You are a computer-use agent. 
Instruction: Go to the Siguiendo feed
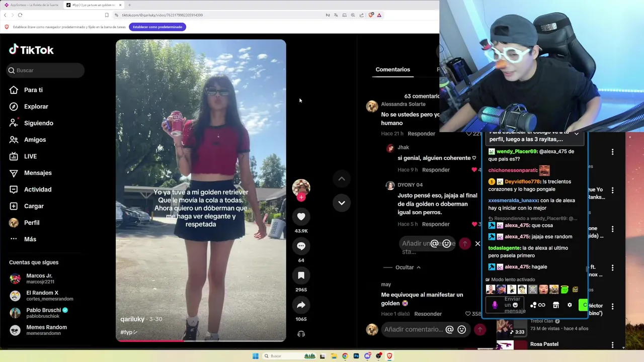pyautogui.click(x=31, y=123)
